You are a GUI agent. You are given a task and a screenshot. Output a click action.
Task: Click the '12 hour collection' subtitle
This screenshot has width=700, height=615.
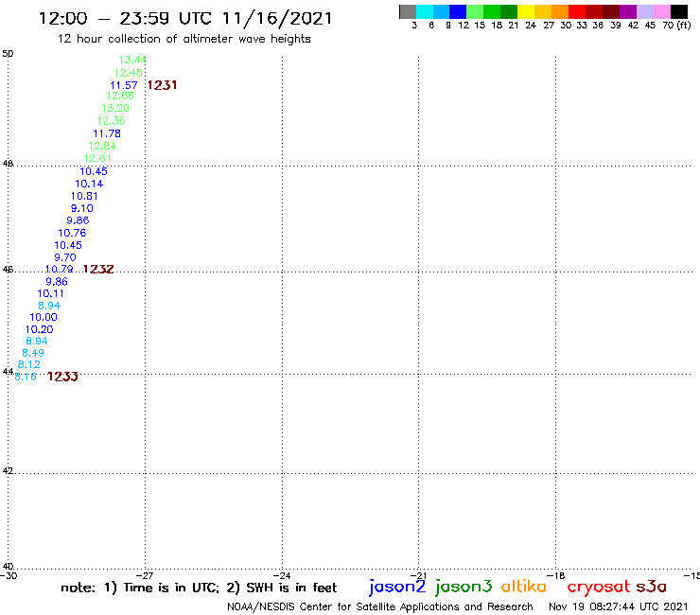184,39
